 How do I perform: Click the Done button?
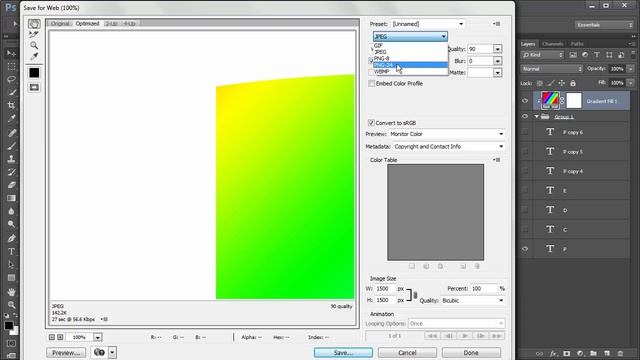click(471, 353)
